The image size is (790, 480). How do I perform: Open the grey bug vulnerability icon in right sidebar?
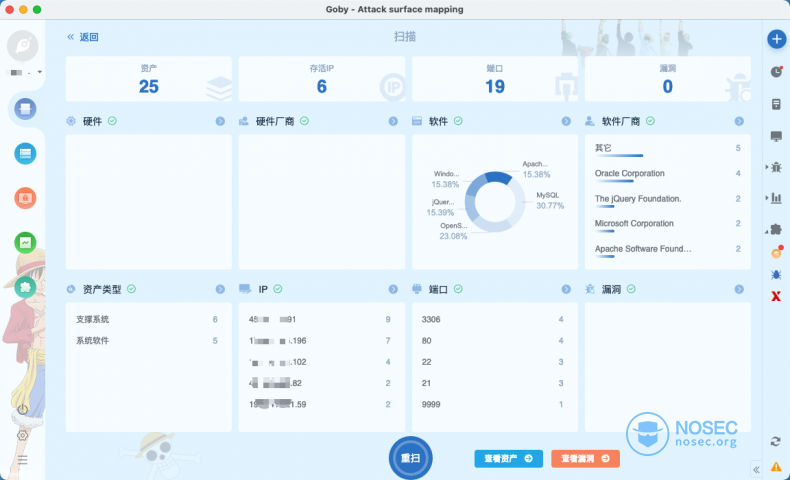[776, 167]
